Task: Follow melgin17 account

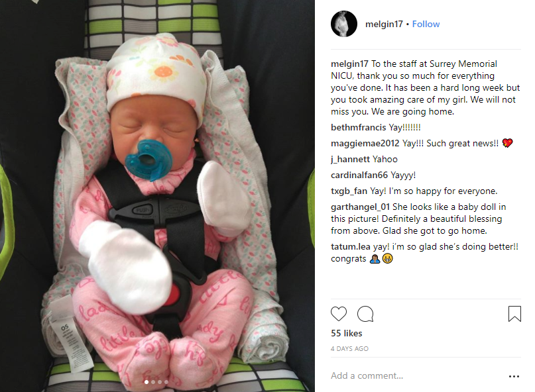Action: (426, 24)
